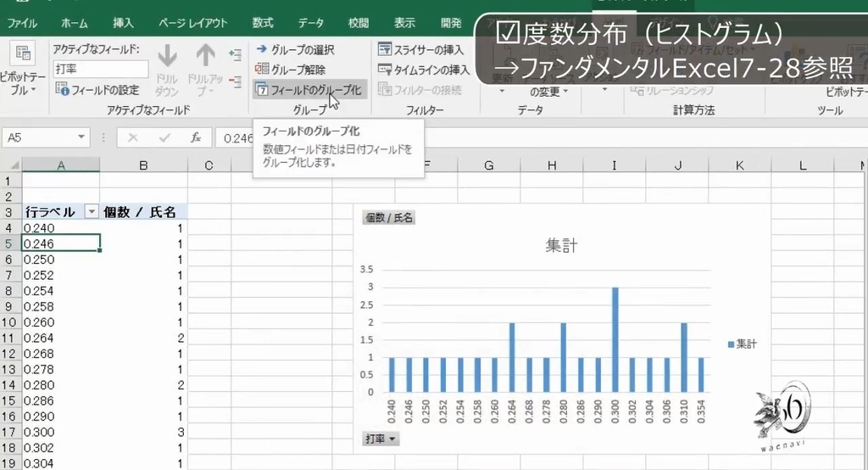
Task: Click the Active Field name box 打率
Action: pos(101,69)
